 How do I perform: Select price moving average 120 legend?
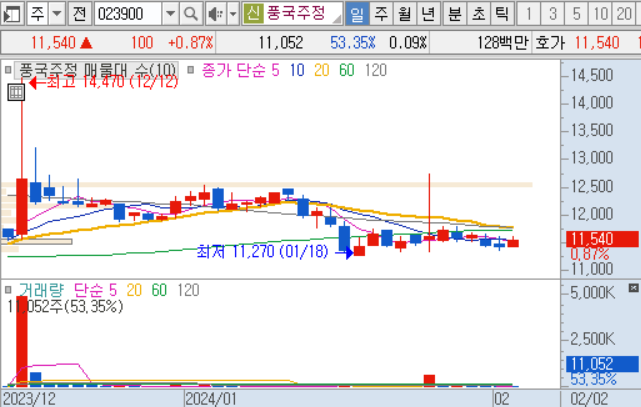pos(376,70)
